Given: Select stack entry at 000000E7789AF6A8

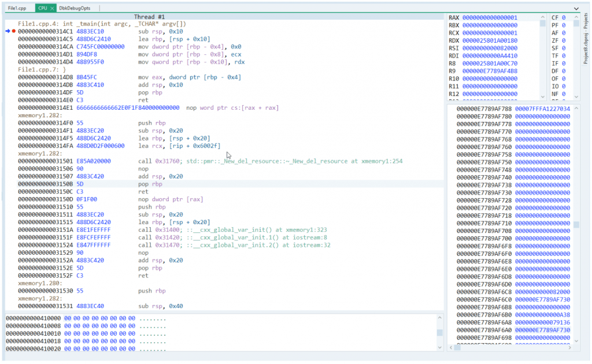Looking at the screenshot, I should point(513,322).
